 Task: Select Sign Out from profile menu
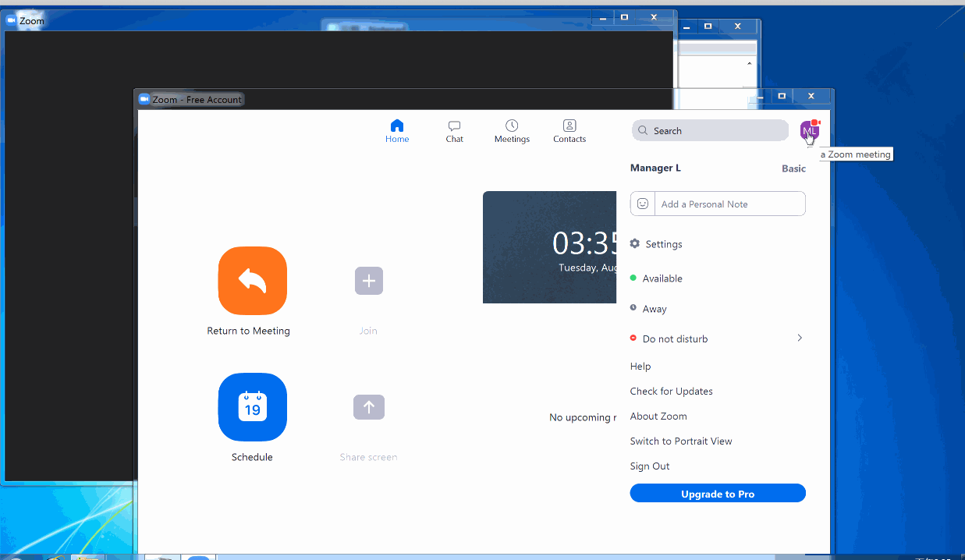(x=650, y=466)
